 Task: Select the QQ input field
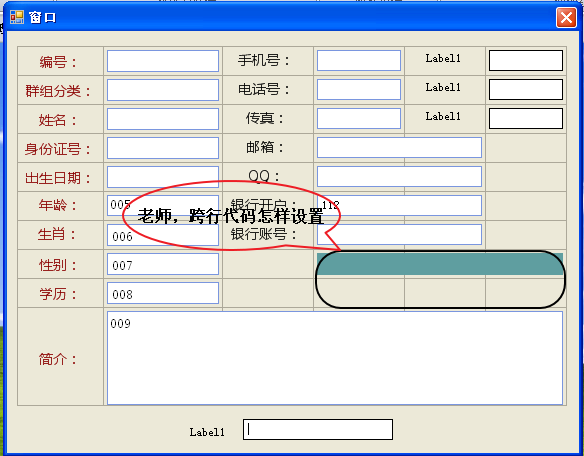click(x=399, y=177)
